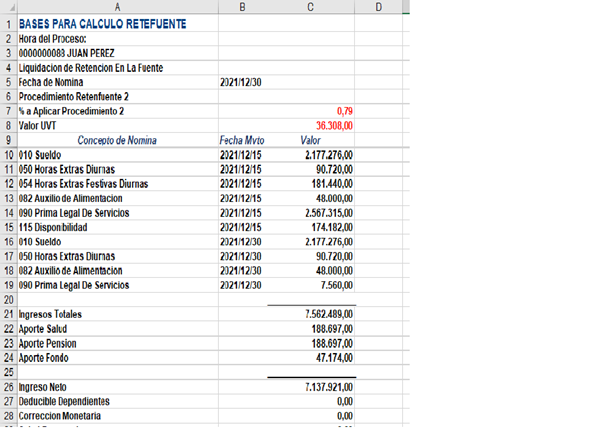Click the row 20 header number
Viewport: 600px width, 433px height.
(8, 300)
